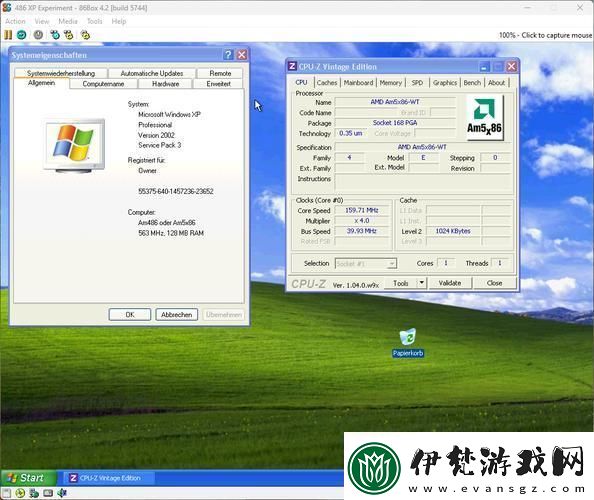Click the floppy drive status bar icon
This screenshot has width=594, height=500.
click(7, 493)
